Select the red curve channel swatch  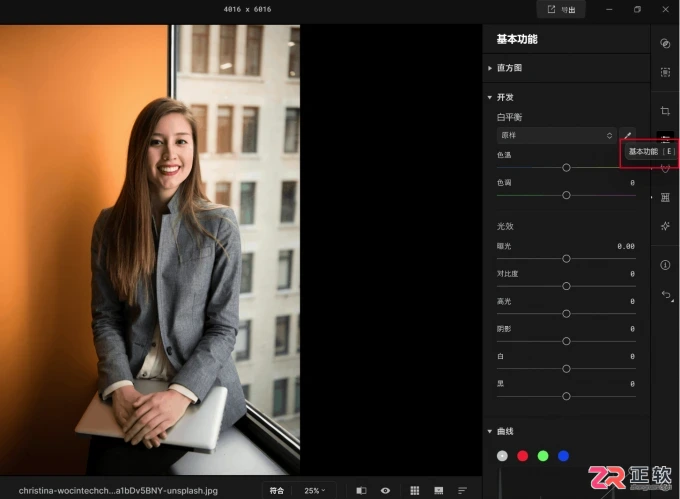tap(523, 456)
